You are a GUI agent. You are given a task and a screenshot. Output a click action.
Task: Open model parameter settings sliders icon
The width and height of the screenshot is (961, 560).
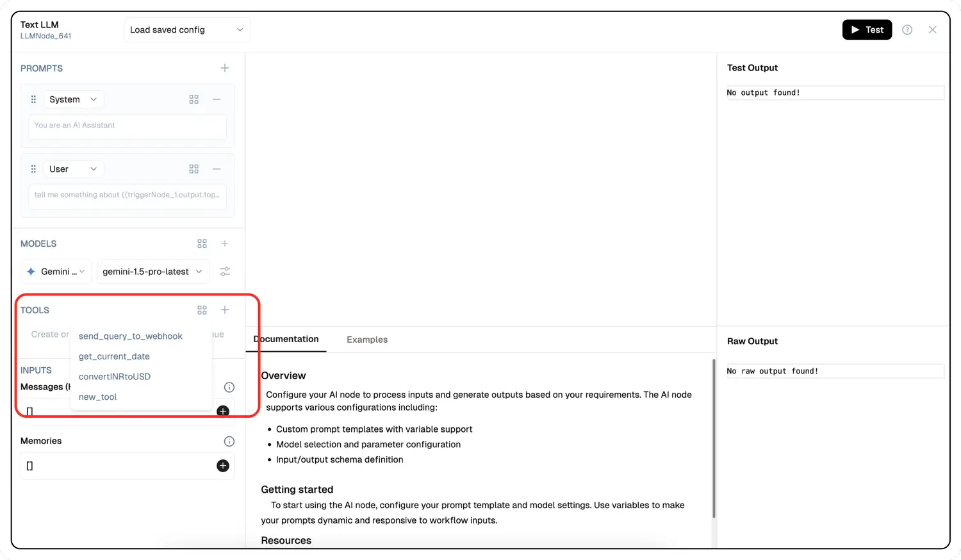click(225, 272)
